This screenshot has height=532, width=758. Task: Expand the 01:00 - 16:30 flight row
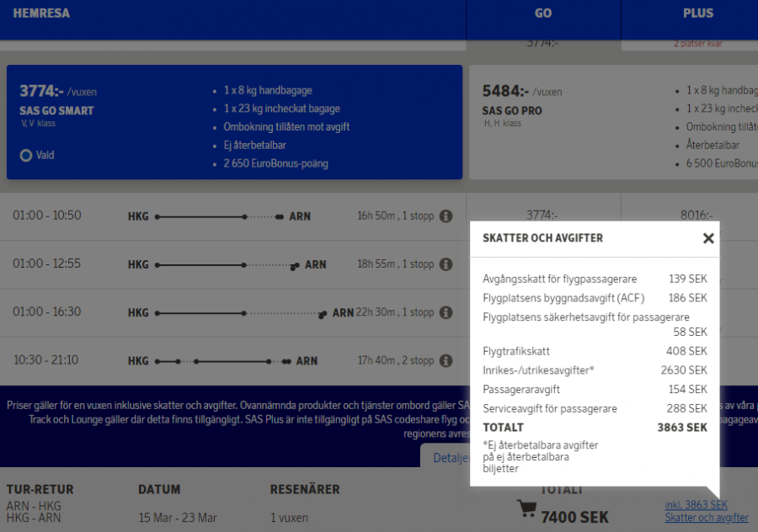point(56,311)
